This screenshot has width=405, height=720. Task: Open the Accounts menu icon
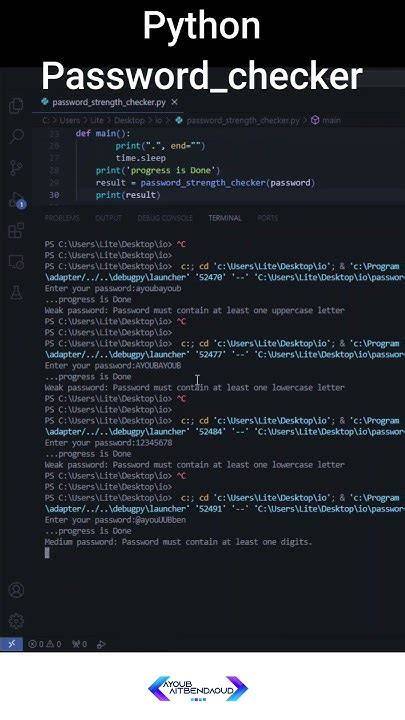pyautogui.click(x=16, y=590)
